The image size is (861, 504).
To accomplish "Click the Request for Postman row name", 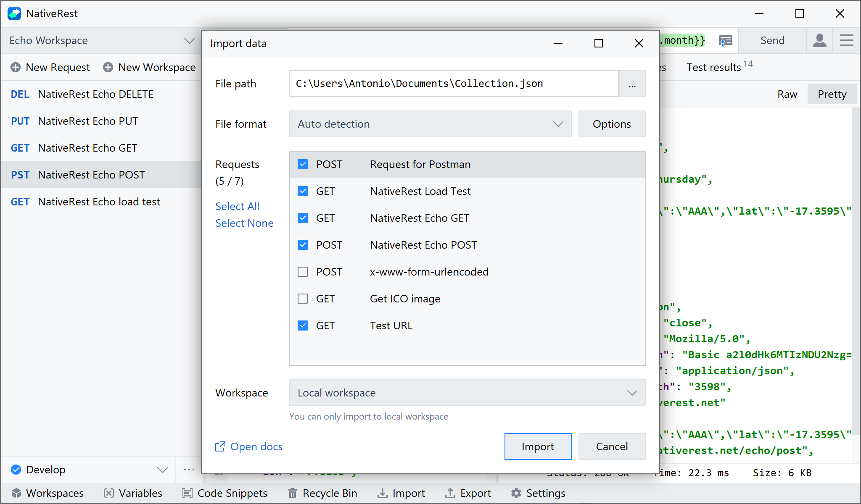I will coord(420,164).
